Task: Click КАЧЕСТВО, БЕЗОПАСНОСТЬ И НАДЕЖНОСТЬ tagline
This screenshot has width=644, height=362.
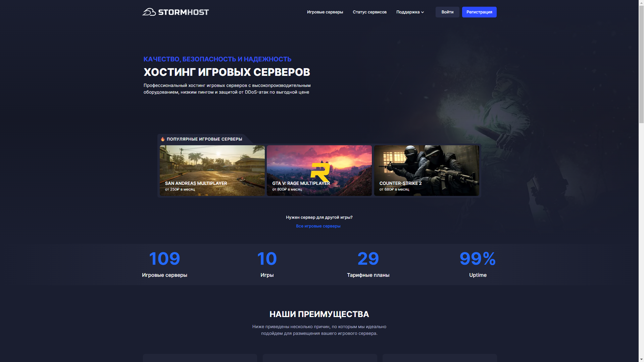Action: (217, 59)
